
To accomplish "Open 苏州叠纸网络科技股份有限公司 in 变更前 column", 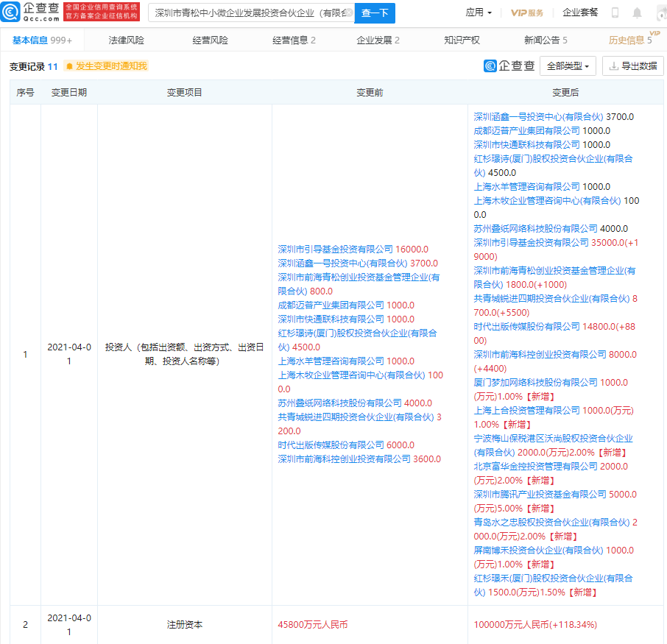I will click(339, 403).
